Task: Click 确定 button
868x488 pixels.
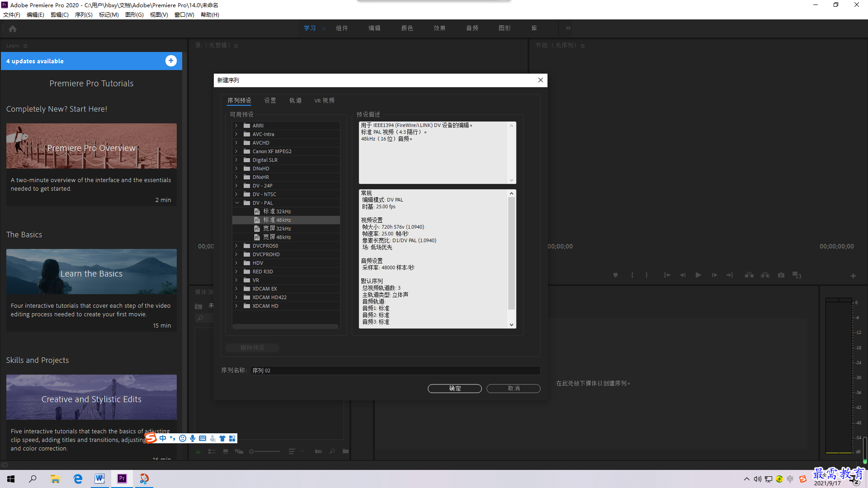Action: pyautogui.click(x=454, y=389)
